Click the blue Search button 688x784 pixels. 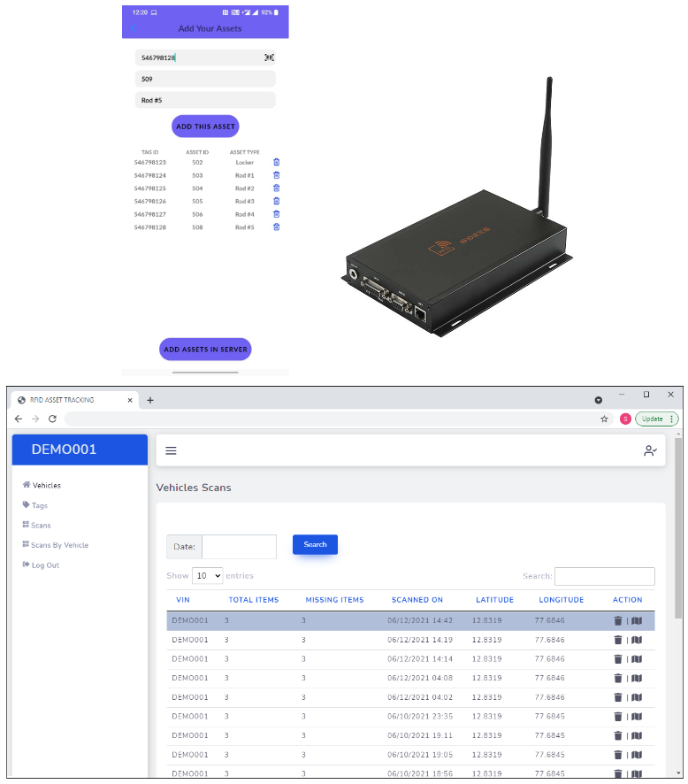point(315,545)
